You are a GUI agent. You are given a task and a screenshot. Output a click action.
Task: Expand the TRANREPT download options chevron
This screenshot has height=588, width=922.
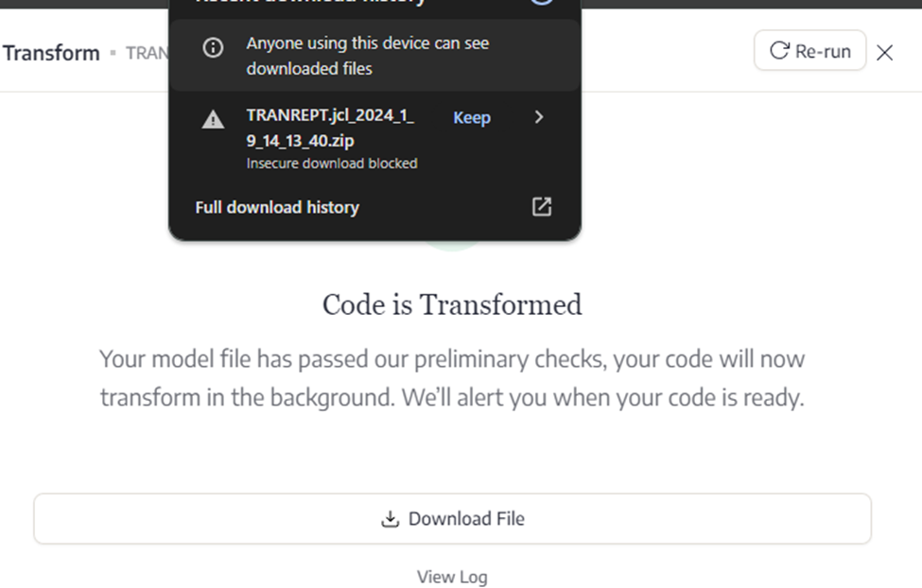(539, 117)
